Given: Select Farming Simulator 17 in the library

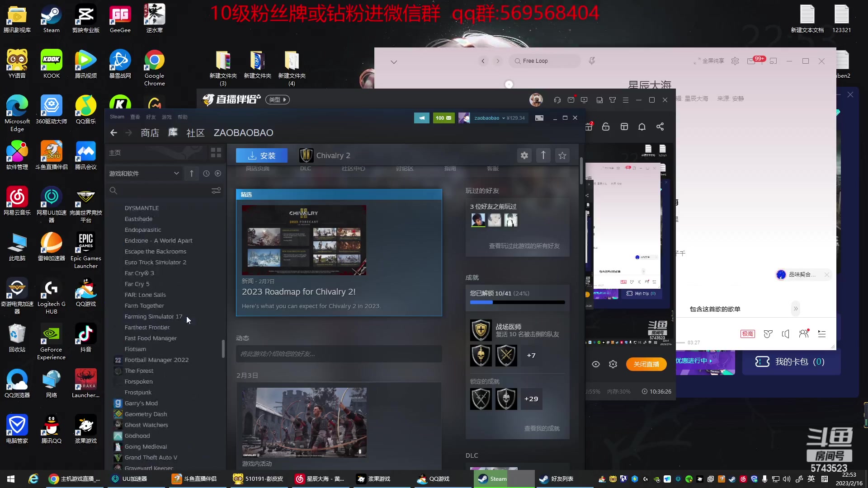Looking at the screenshot, I should coord(153,316).
